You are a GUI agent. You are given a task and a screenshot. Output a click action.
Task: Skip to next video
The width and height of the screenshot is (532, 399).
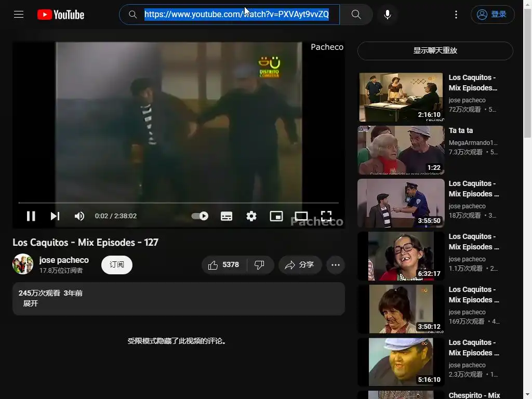point(55,216)
